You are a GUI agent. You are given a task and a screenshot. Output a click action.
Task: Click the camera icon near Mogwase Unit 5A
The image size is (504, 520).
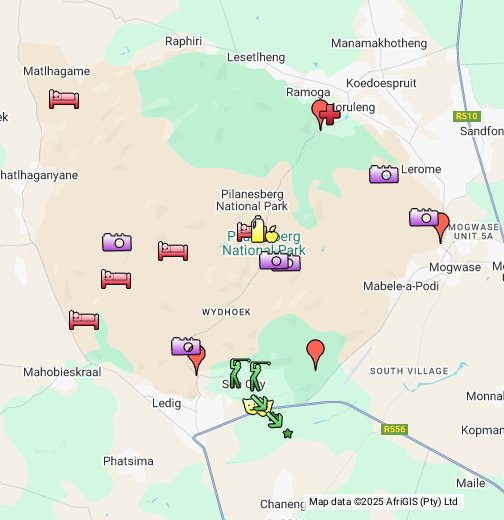[x=424, y=217]
